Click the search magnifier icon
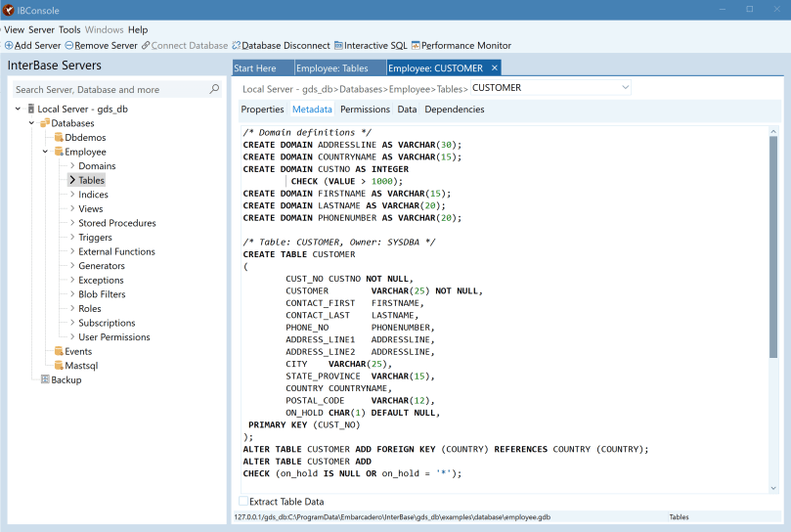Image resolution: width=791 pixels, height=532 pixels. 214,89
